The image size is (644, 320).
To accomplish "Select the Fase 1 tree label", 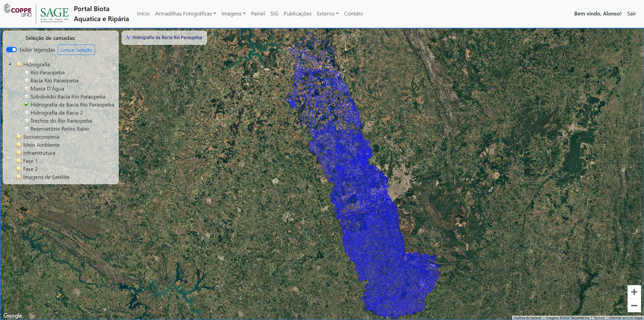I will coord(30,161).
